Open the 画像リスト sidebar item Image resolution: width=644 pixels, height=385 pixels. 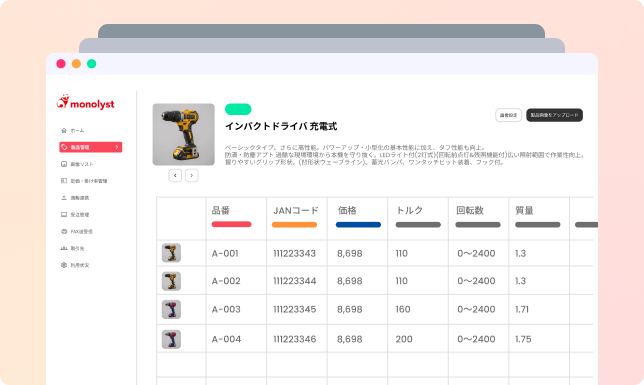point(77,164)
